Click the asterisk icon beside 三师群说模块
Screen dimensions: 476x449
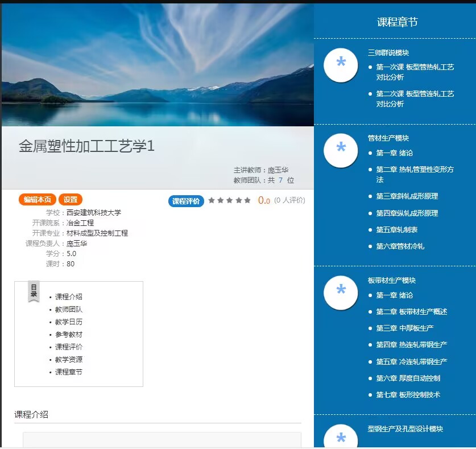[341, 65]
